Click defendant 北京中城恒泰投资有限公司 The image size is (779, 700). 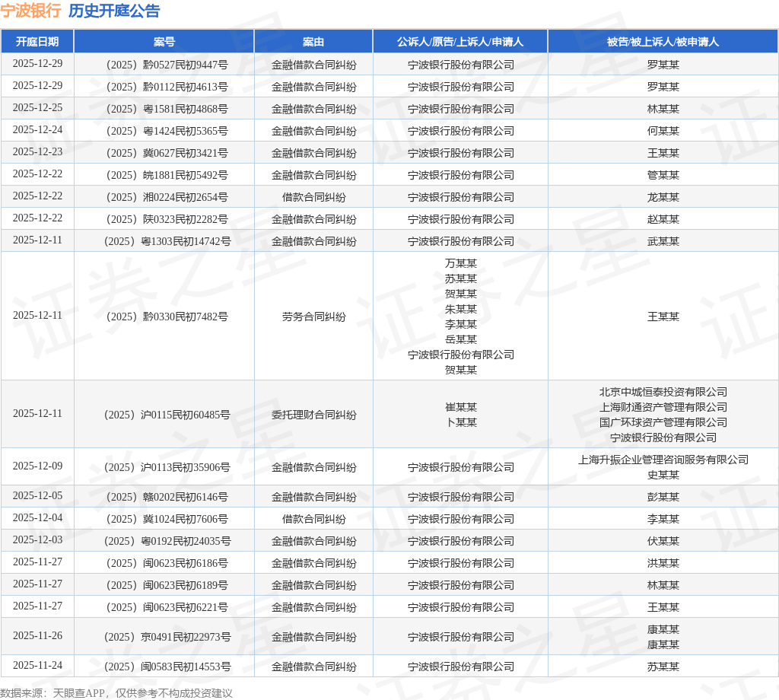click(663, 392)
